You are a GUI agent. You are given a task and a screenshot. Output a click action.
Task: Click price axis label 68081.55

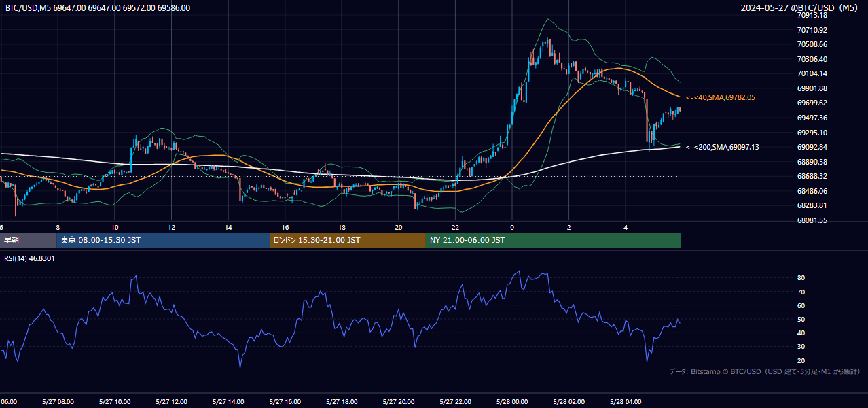click(x=812, y=220)
